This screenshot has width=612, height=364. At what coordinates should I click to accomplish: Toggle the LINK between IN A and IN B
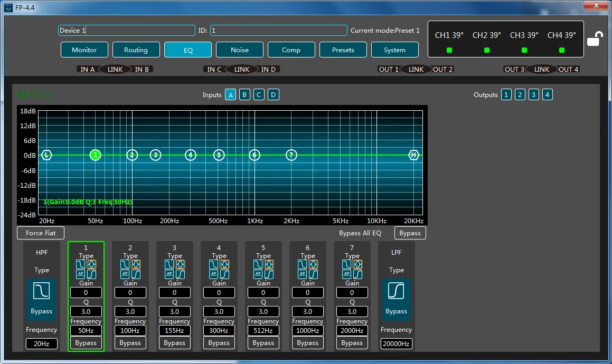(115, 69)
